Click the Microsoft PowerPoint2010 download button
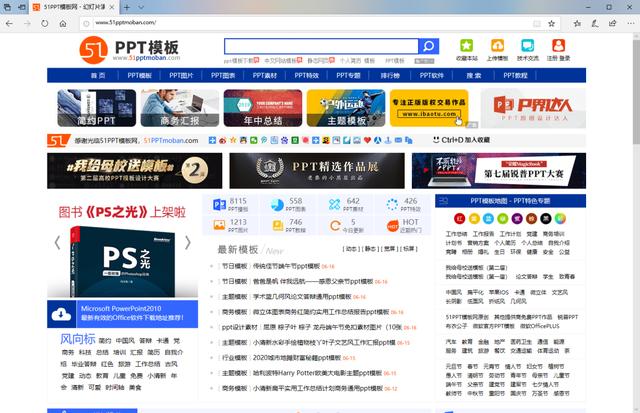 tap(122, 314)
